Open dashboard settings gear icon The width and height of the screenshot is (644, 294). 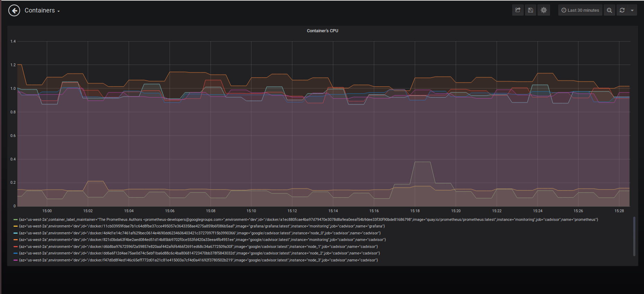[544, 10]
